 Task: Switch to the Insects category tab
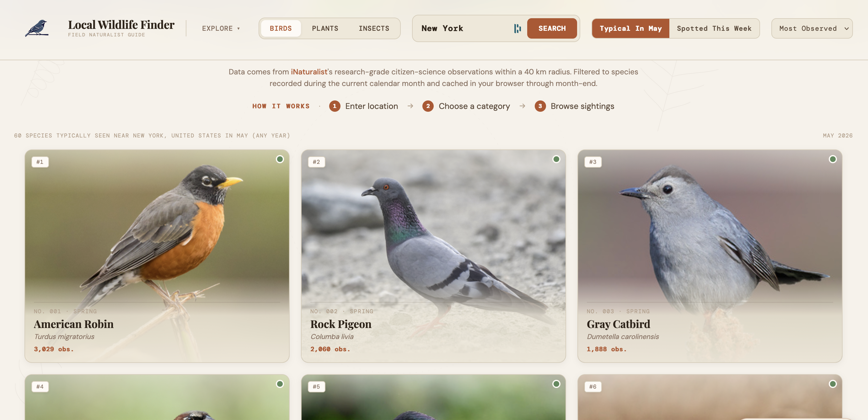click(374, 28)
